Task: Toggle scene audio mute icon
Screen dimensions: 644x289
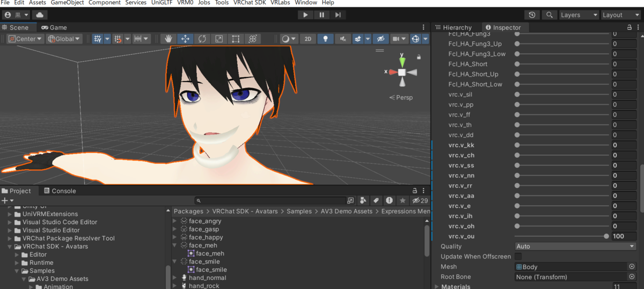Action: [342, 39]
